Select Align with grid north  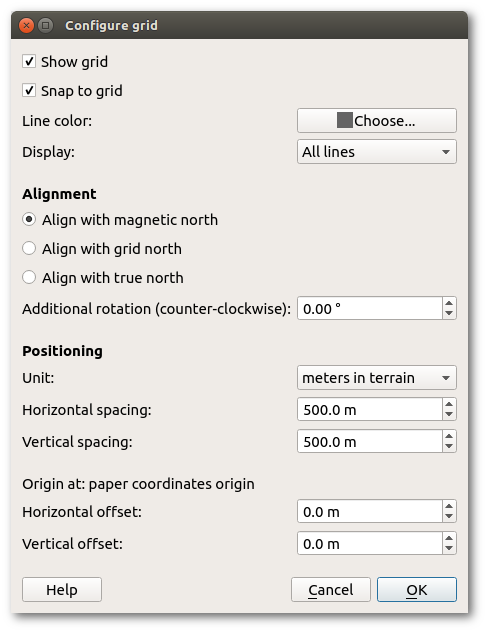pos(29,249)
